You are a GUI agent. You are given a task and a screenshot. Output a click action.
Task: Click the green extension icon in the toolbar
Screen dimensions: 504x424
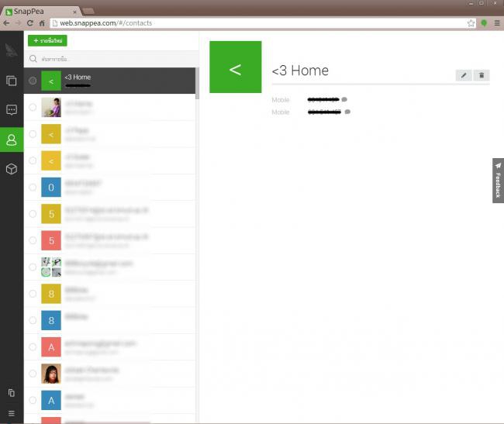(484, 23)
